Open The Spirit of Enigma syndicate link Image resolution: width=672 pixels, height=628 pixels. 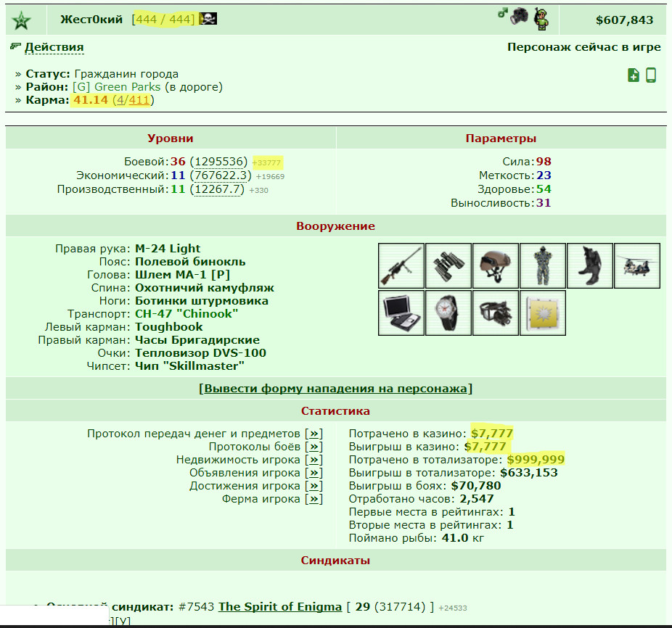pyautogui.click(x=280, y=607)
